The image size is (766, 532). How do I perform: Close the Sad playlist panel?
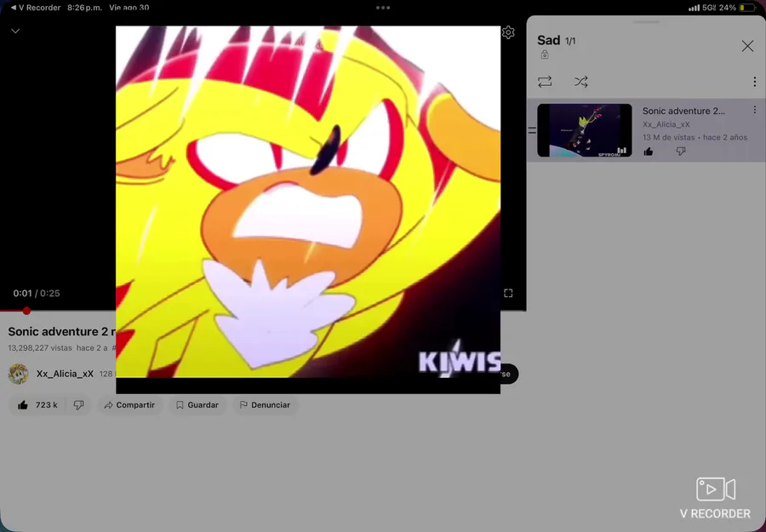(747, 46)
